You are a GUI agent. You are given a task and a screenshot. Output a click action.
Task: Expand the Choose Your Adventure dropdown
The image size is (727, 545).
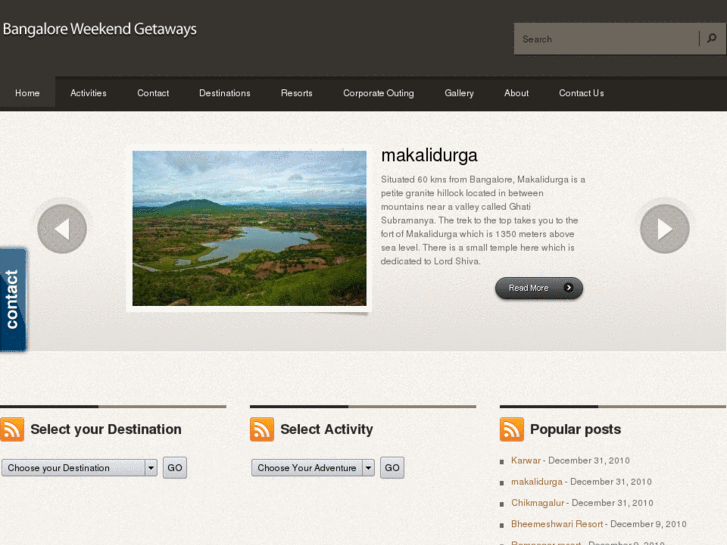coord(313,468)
